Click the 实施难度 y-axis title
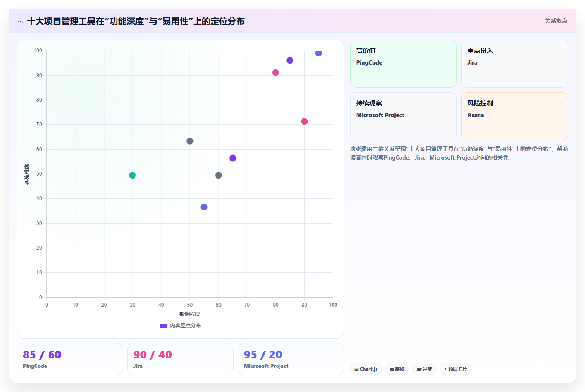The height and width of the screenshot is (392, 585). point(27,174)
